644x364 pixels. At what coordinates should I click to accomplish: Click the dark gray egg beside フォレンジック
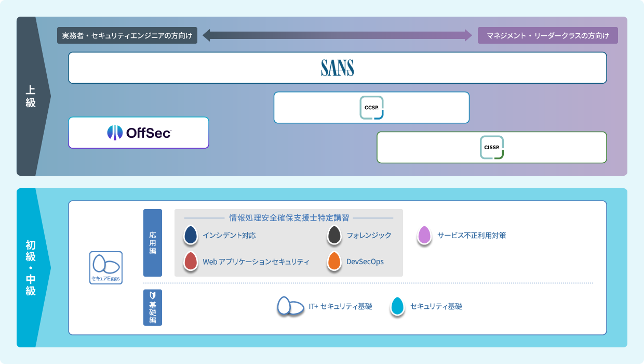[x=334, y=235]
